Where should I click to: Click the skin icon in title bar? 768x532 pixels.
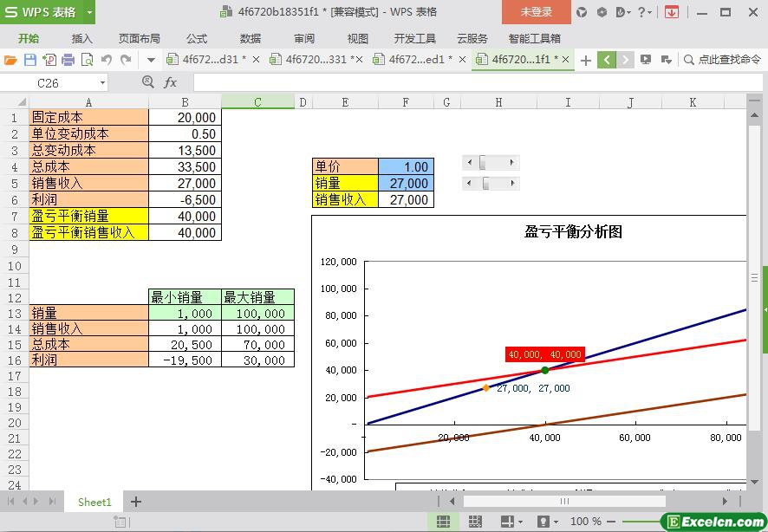tap(582, 12)
